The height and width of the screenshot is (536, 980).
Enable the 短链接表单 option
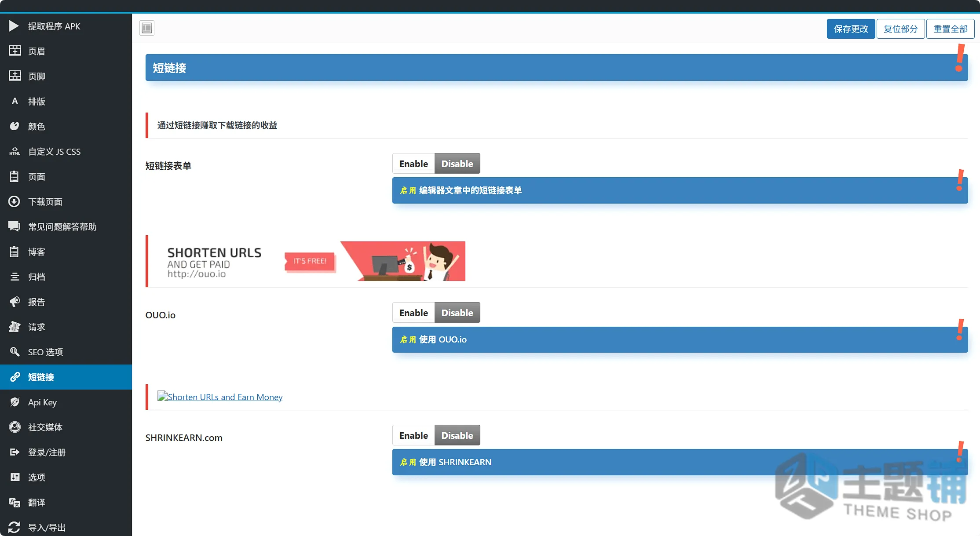click(x=413, y=164)
